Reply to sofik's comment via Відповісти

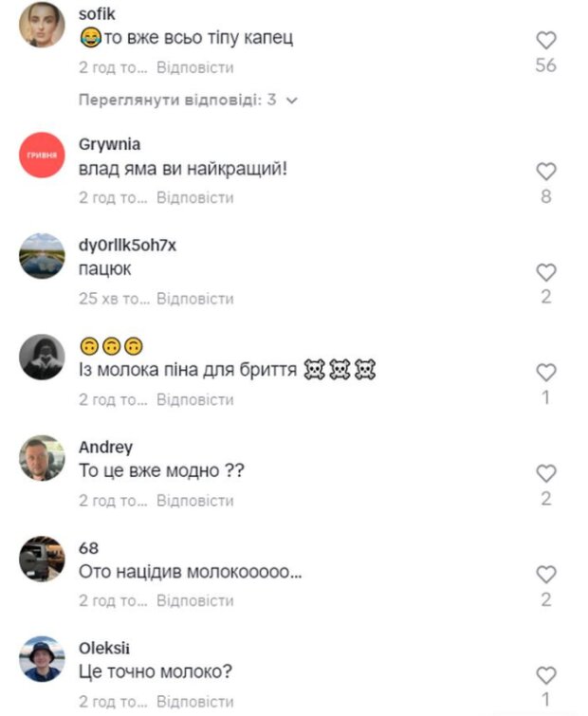point(195,67)
